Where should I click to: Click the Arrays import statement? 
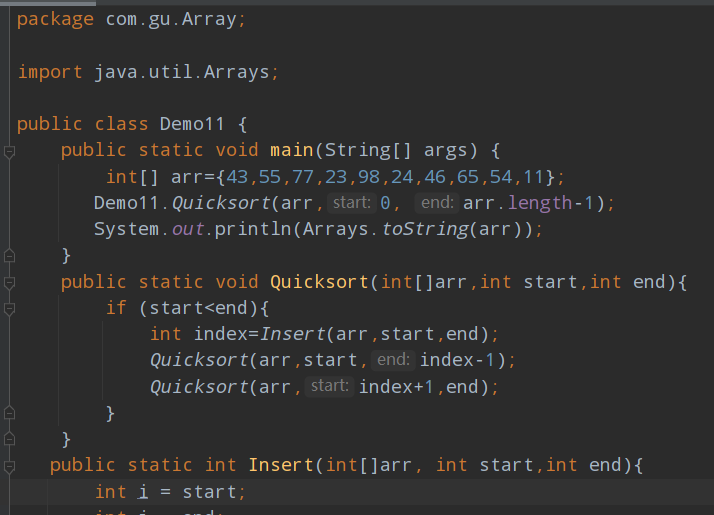coord(148,72)
